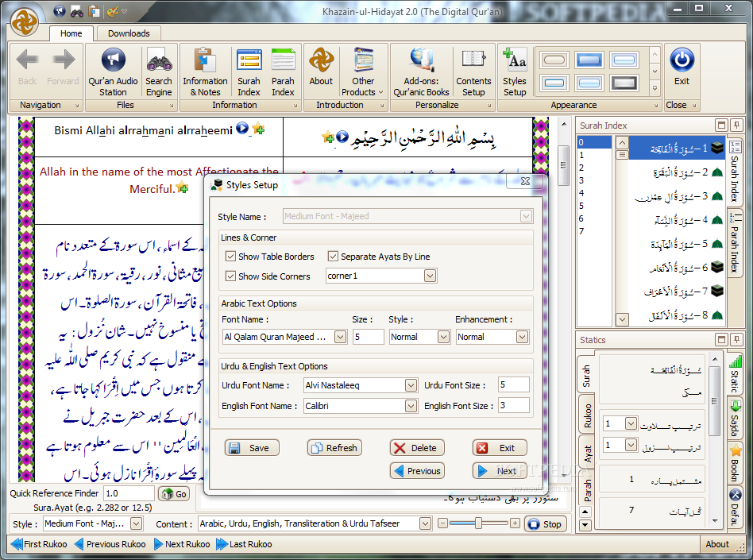Switch to the Home tab
Image resolution: width=753 pixels, height=560 pixels.
click(x=71, y=33)
